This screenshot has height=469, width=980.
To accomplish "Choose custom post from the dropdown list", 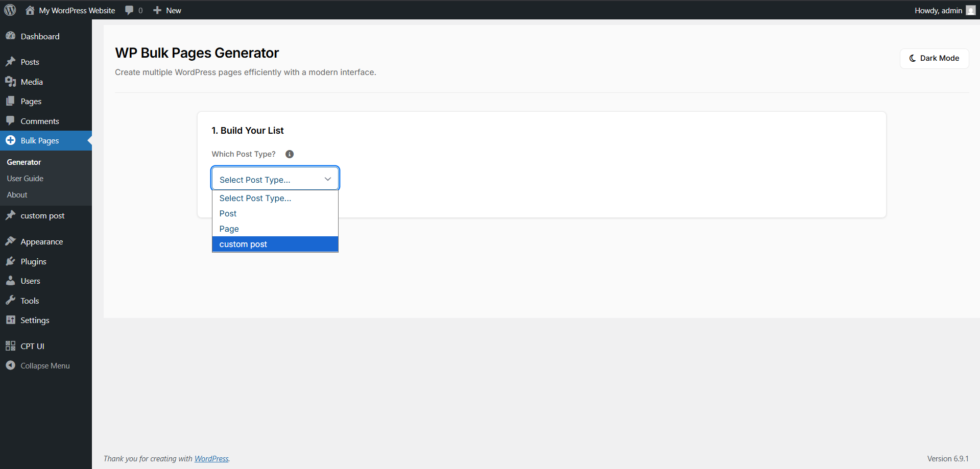I will [x=243, y=244].
